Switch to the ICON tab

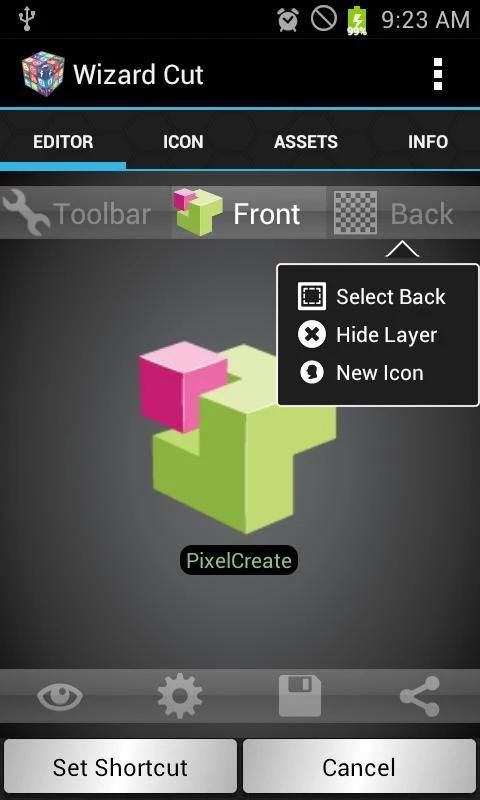pos(183,142)
